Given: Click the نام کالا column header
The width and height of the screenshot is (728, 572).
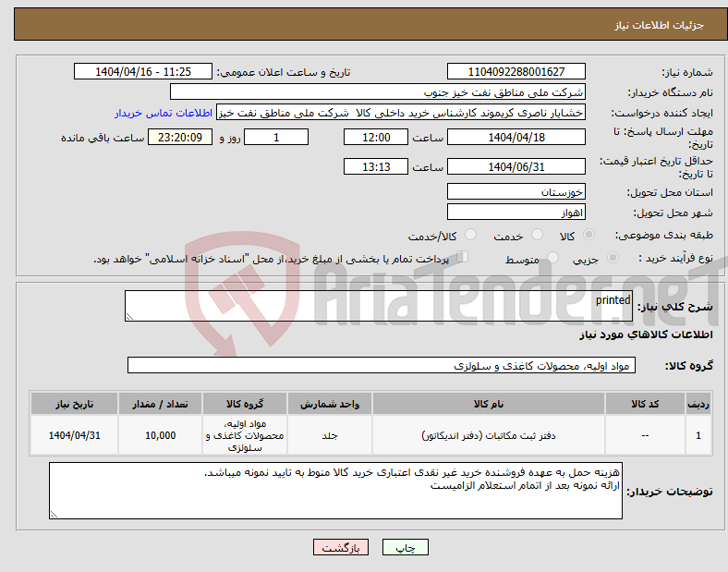Looking at the screenshot, I should 489,404.
